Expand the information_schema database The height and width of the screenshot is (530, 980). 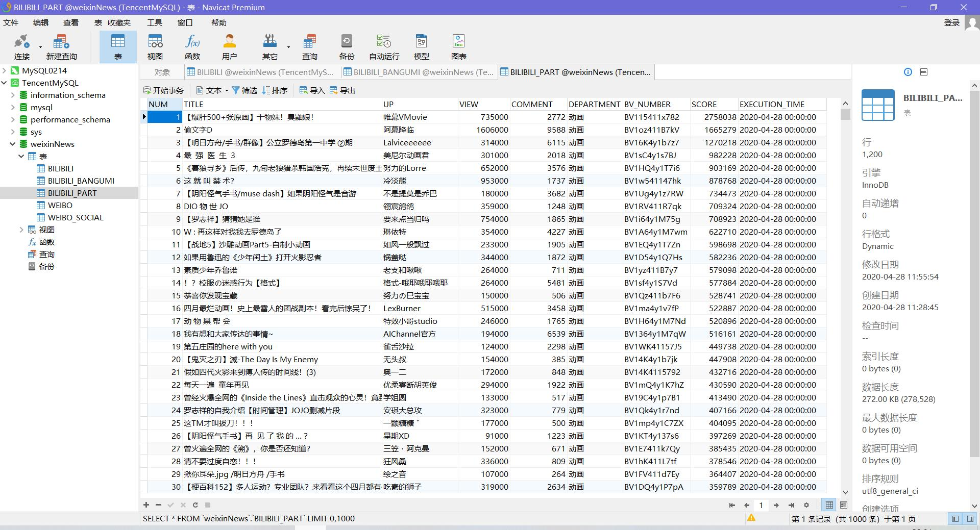pyautogui.click(x=13, y=95)
